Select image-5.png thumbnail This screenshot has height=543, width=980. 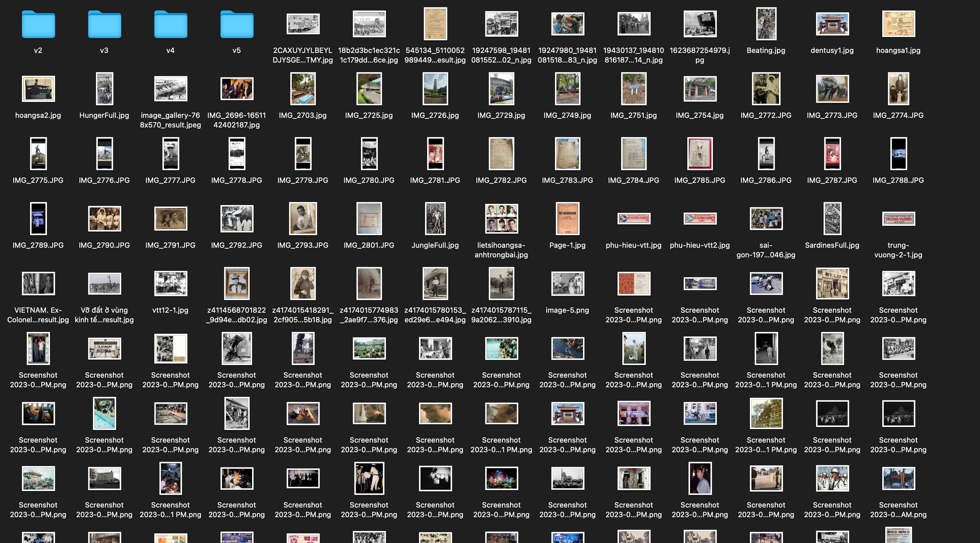coord(567,284)
